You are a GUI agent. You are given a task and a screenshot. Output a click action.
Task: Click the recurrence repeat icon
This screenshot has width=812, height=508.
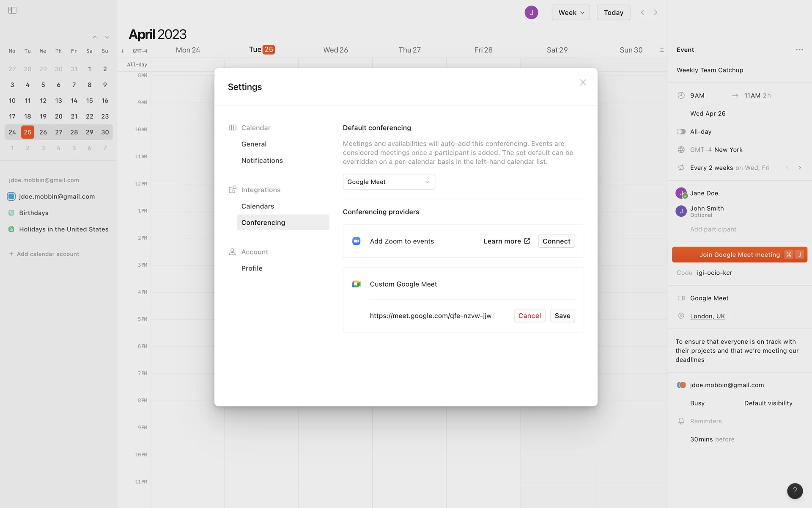click(x=681, y=168)
